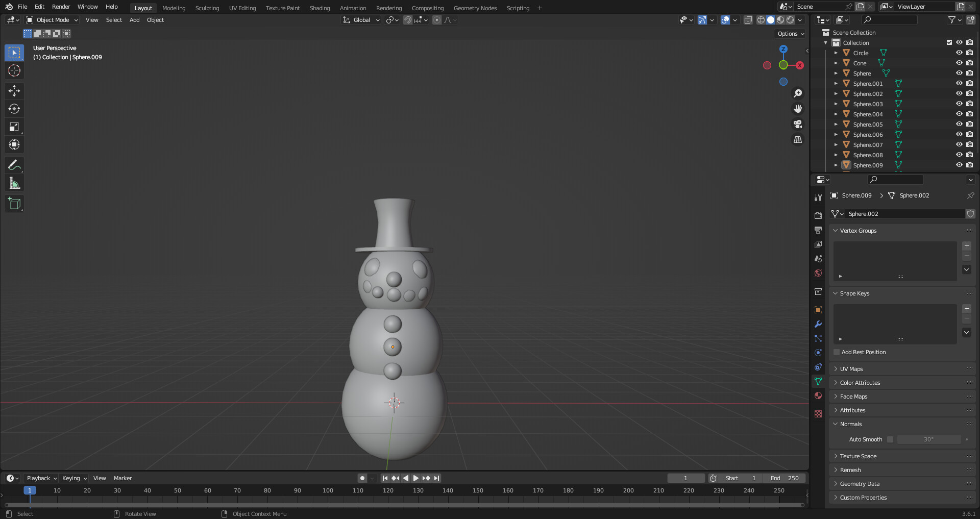Hide Sphere.005 in the outliner
980x519 pixels.
(x=959, y=124)
